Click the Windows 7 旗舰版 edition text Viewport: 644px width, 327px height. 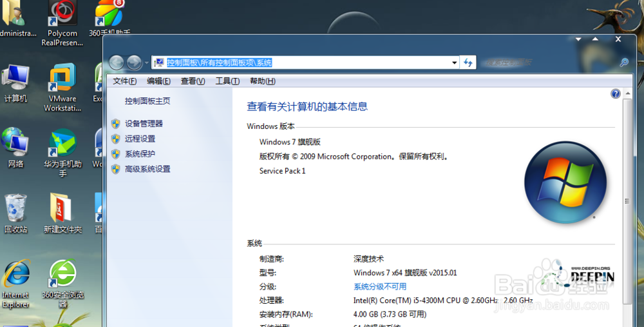pos(290,142)
